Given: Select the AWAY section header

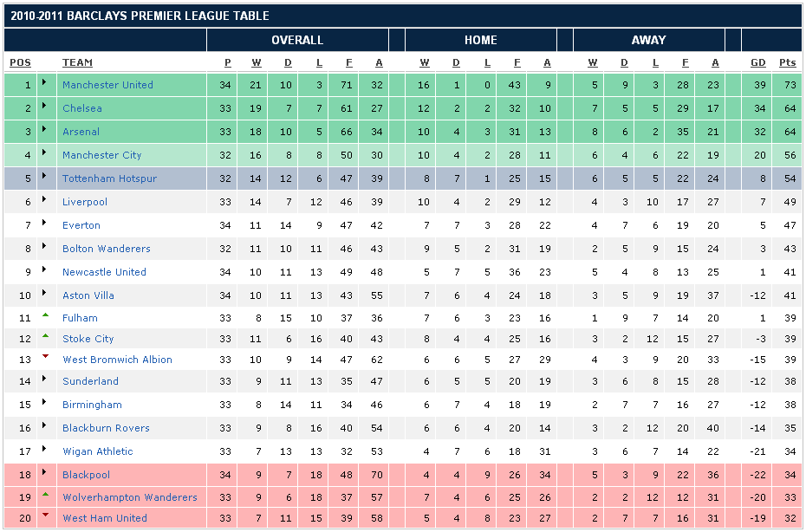Looking at the screenshot, I should (648, 40).
